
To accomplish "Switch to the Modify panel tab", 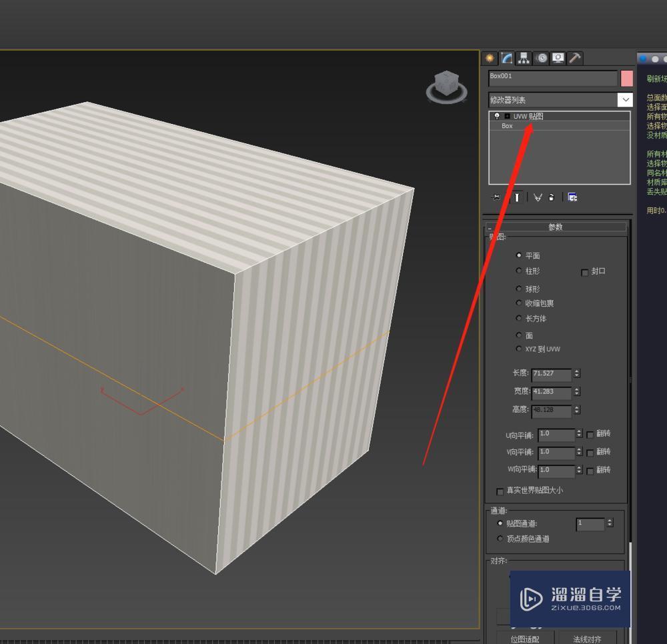I will [x=506, y=58].
